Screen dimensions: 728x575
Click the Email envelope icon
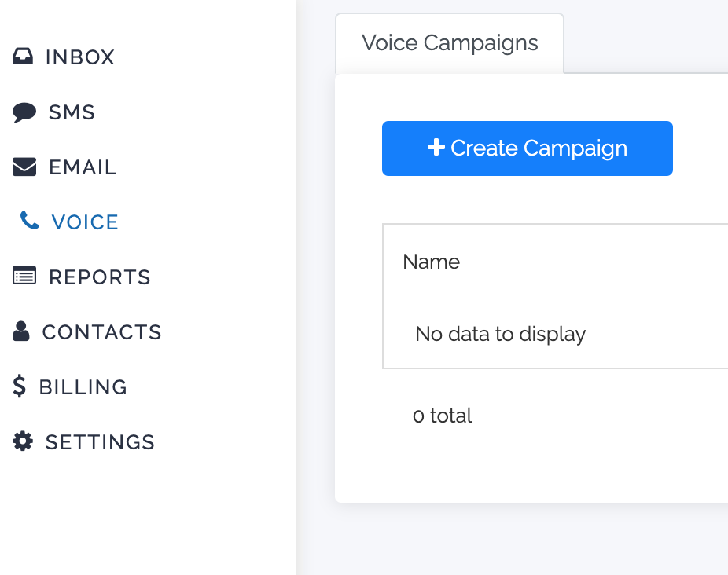coord(24,167)
